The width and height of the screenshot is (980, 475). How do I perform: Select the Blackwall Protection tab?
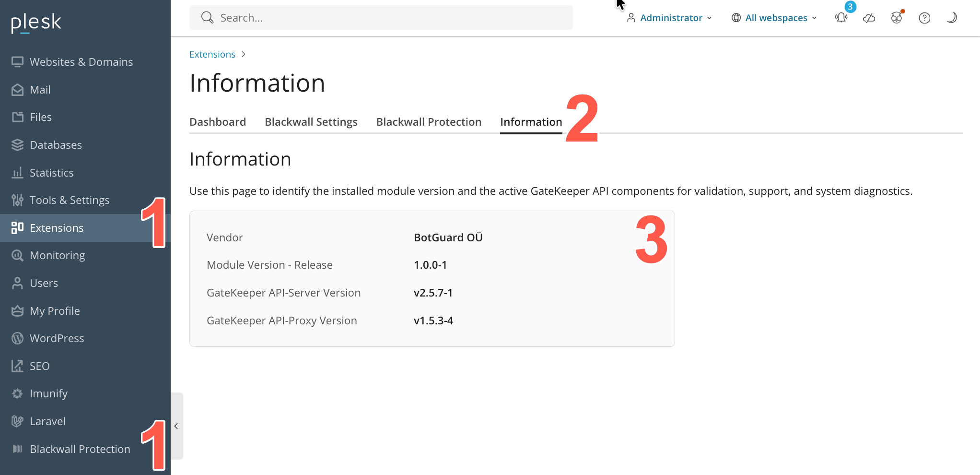pyautogui.click(x=429, y=122)
